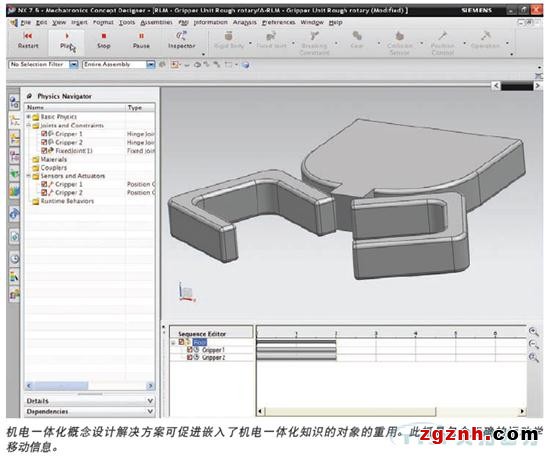Open the Help menu
The height and width of the screenshot is (457, 551).
pyautogui.click(x=336, y=22)
